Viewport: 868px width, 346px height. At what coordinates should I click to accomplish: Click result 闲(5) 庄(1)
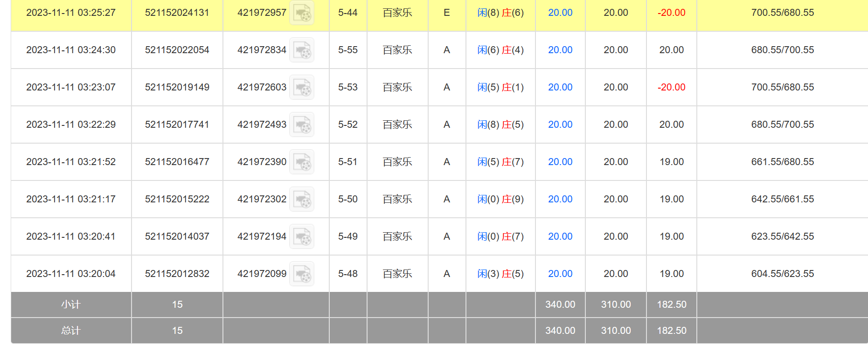[x=500, y=87]
